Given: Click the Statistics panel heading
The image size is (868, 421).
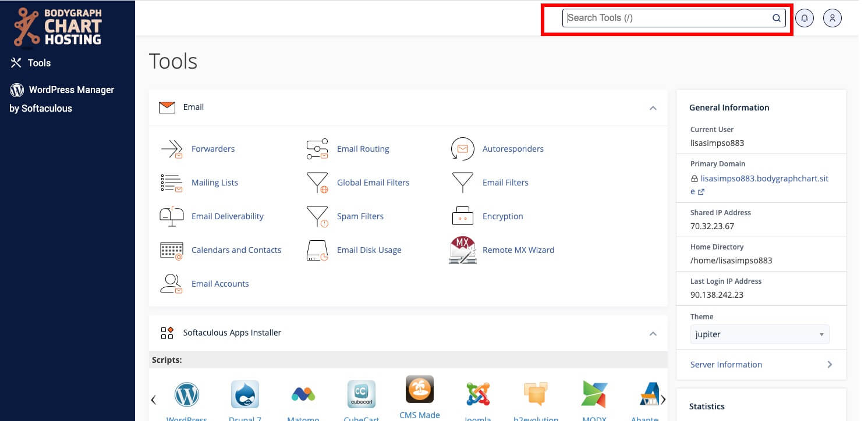Looking at the screenshot, I should 707,406.
